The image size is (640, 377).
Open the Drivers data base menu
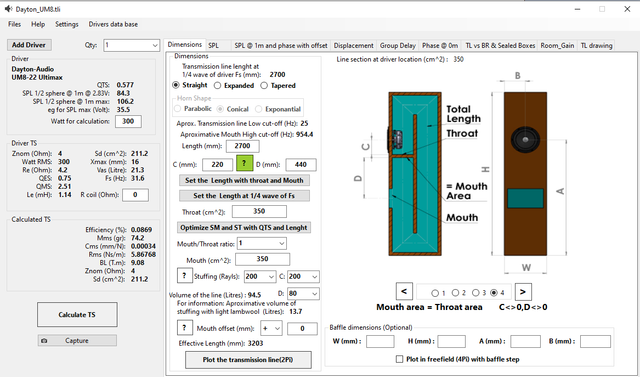click(x=113, y=24)
